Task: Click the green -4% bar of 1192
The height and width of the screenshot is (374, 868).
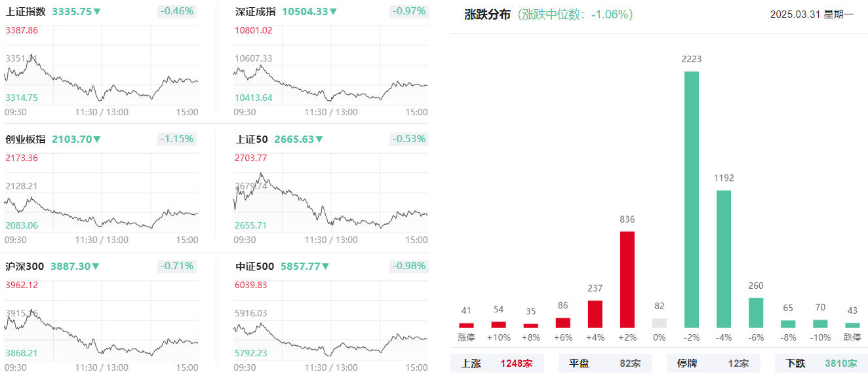Action: (x=724, y=259)
